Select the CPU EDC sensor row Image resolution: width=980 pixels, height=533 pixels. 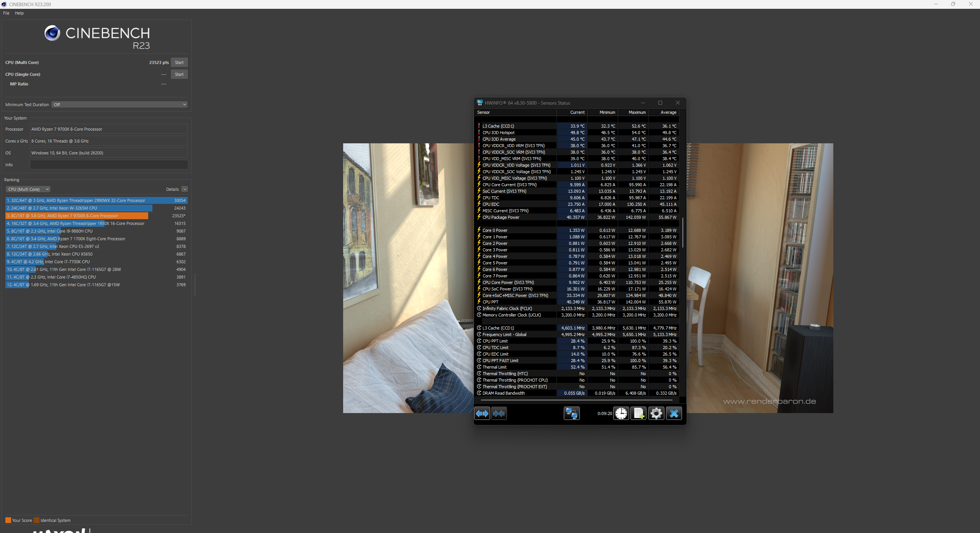(577, 204)
